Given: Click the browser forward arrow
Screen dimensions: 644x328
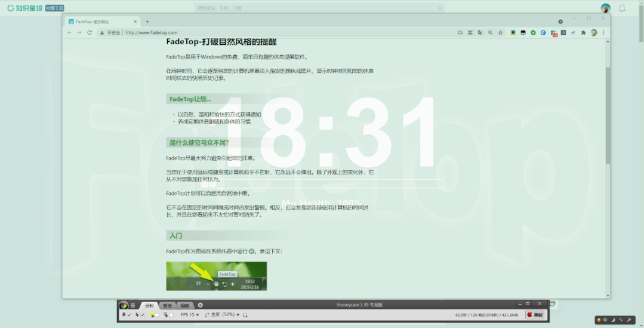Looking at the screenshot, I should 79,32.
